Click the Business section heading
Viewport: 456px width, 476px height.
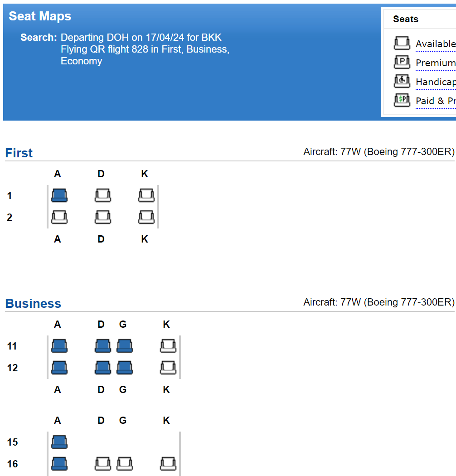34,303
